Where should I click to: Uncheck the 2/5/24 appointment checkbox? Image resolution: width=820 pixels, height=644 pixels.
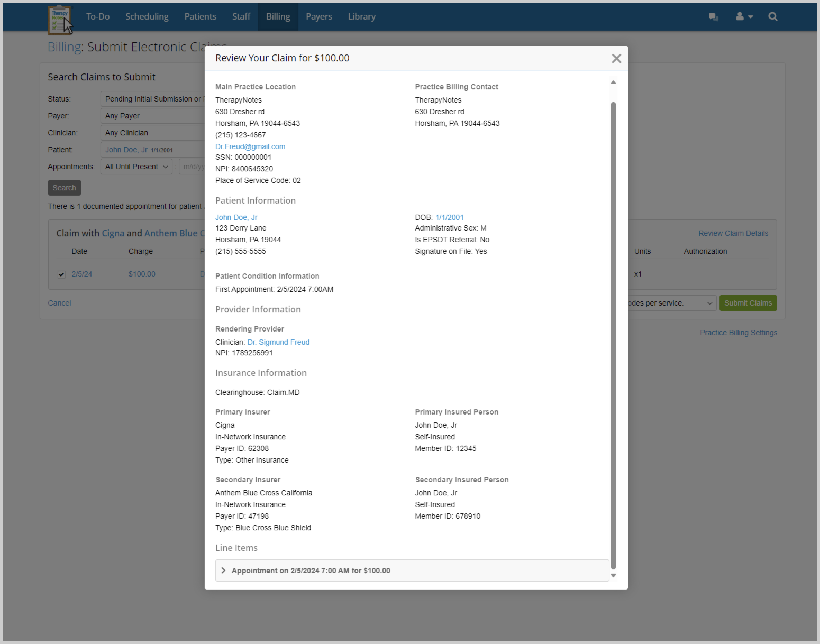pyautogui.click(x=61, y=274)
